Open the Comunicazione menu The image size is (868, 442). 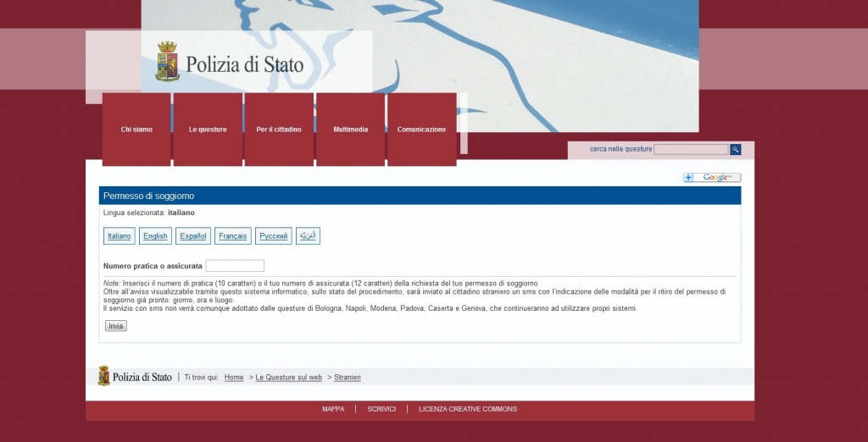[421, 130]
